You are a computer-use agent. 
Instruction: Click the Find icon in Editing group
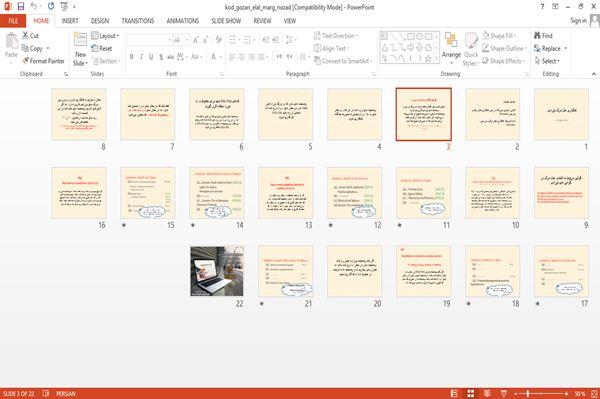click(537, 35)
